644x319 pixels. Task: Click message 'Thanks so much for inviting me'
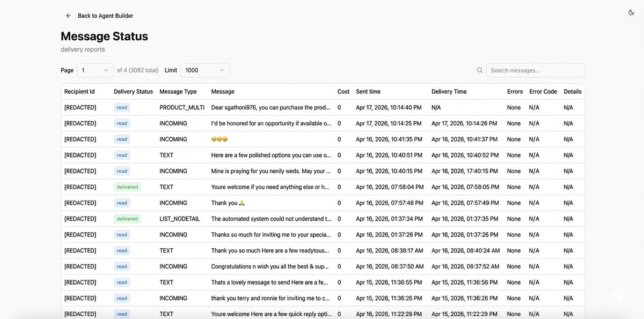tap(271, 235)
